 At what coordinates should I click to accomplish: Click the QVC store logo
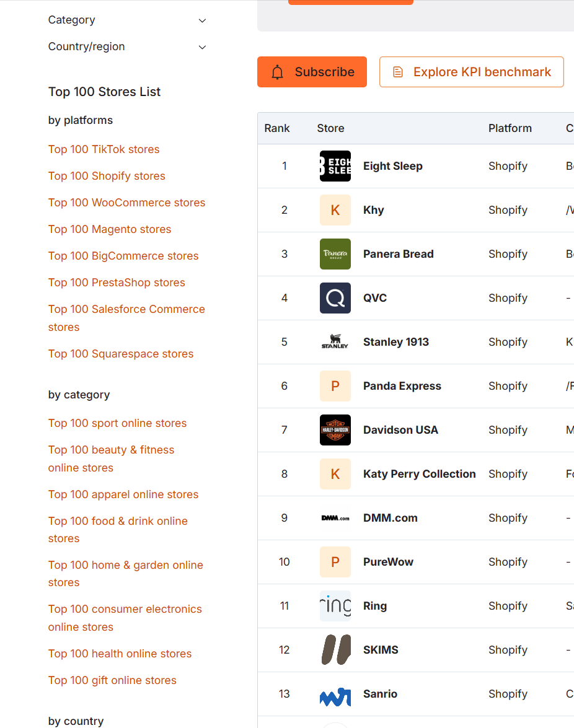(335, 298)
